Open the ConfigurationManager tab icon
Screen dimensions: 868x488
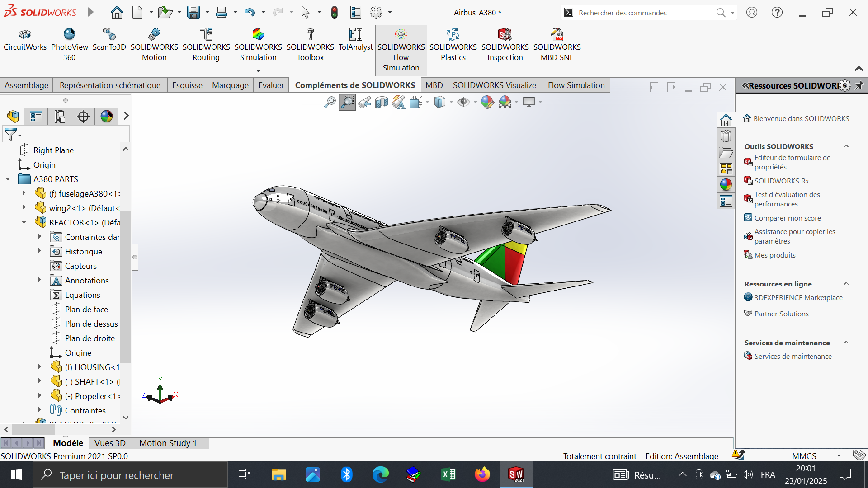point(60,117)
